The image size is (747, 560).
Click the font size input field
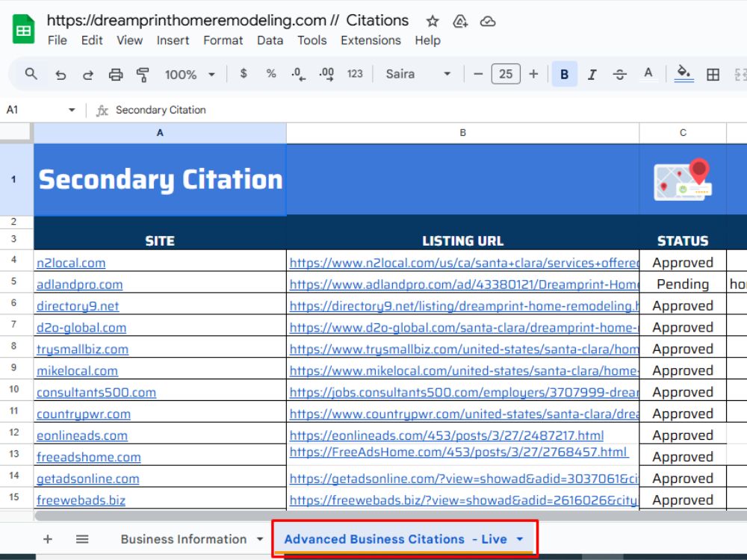(x=506, y=74)
